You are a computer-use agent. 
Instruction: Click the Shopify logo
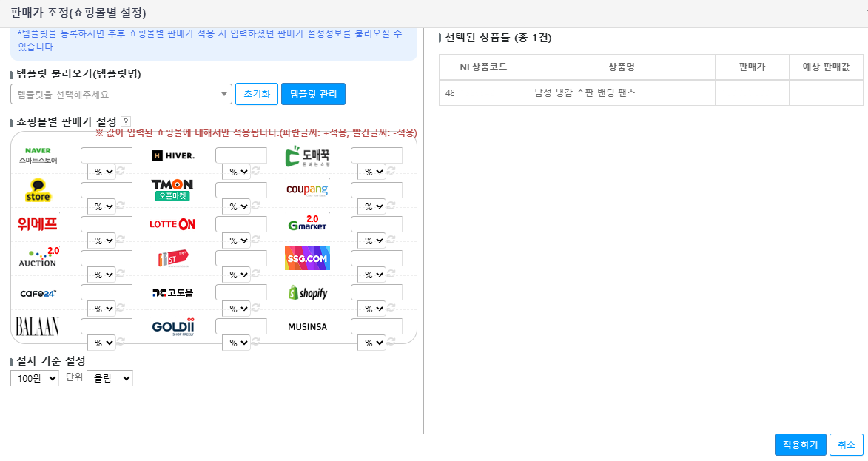[308, 293]
